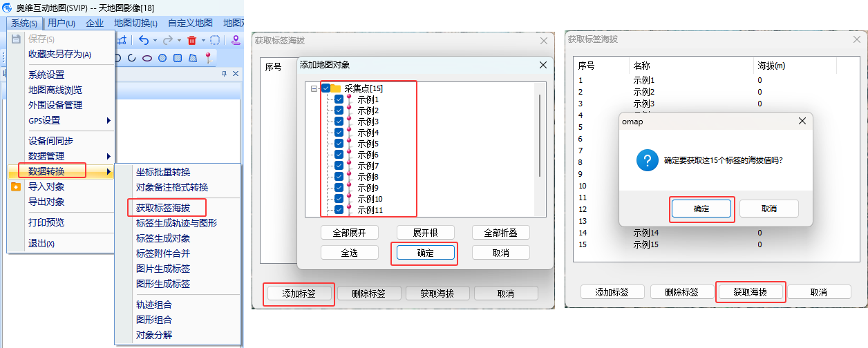Uncheck the 示例11 checkbox
The height and width of the screenshot is (348, 868).
coord(339,210)
